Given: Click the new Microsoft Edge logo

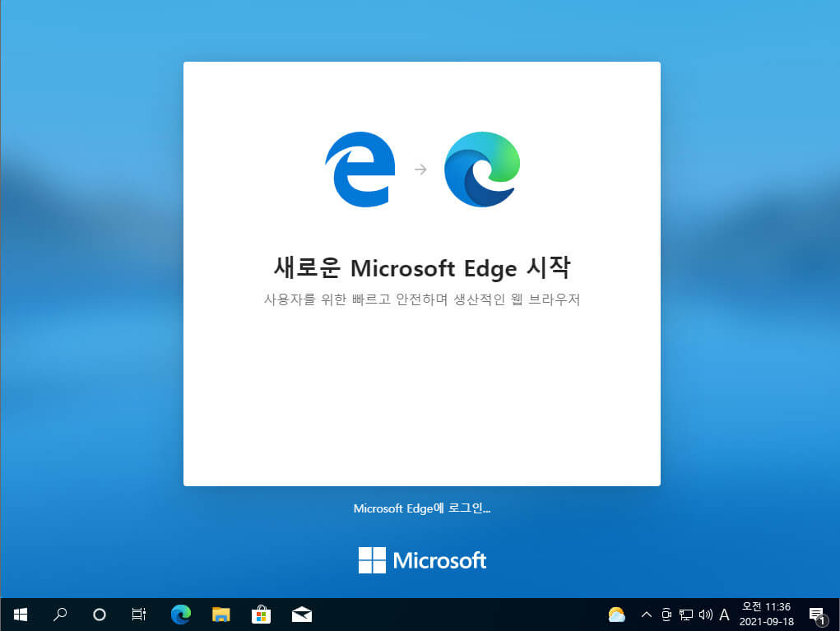Looking at the screenshot, I should click(x=482, y=169).
